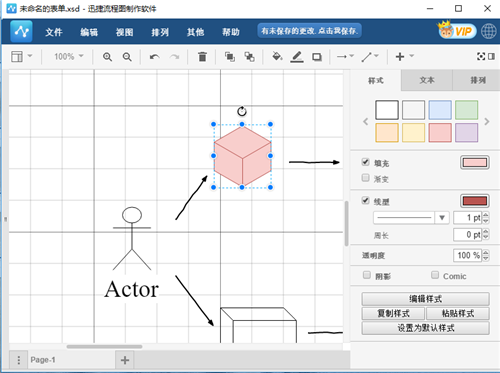Click the connection arrow style icon
The image size is (500, 373).
coord(342,57)
